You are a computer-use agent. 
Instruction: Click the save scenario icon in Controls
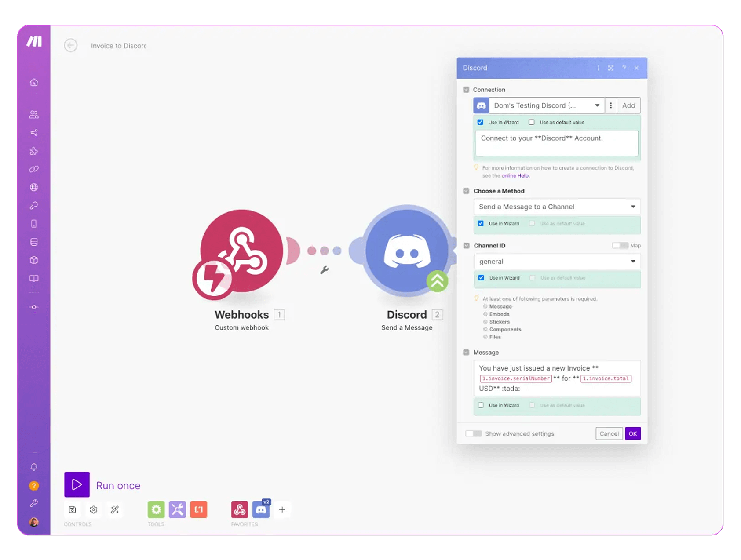pos(73,509)
